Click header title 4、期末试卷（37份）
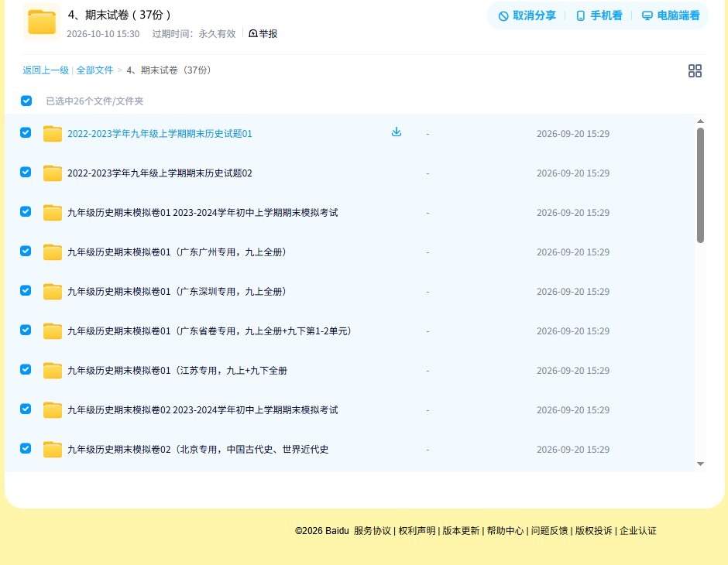 [119, 15]
